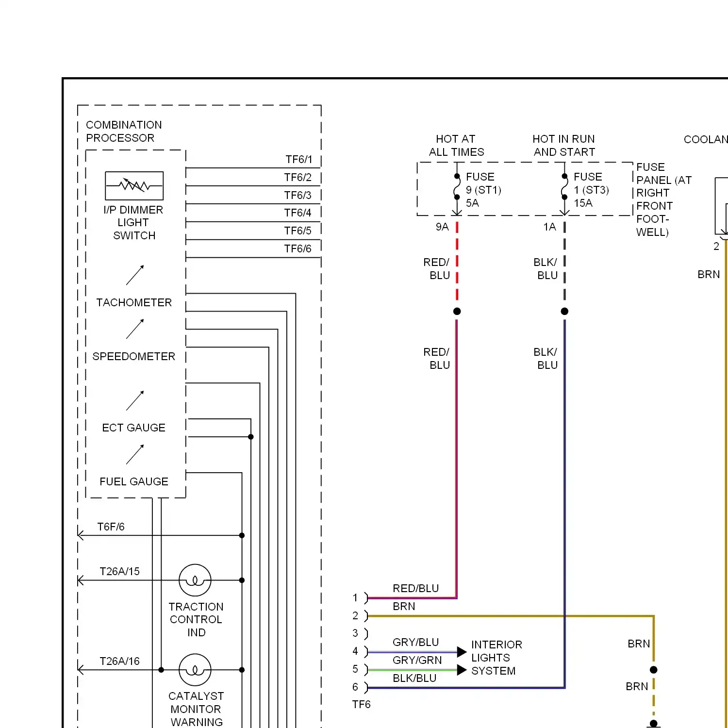Click the T26A/16 left-pointing arrow terminal
The image size is (728, 728).
(81, 670)
